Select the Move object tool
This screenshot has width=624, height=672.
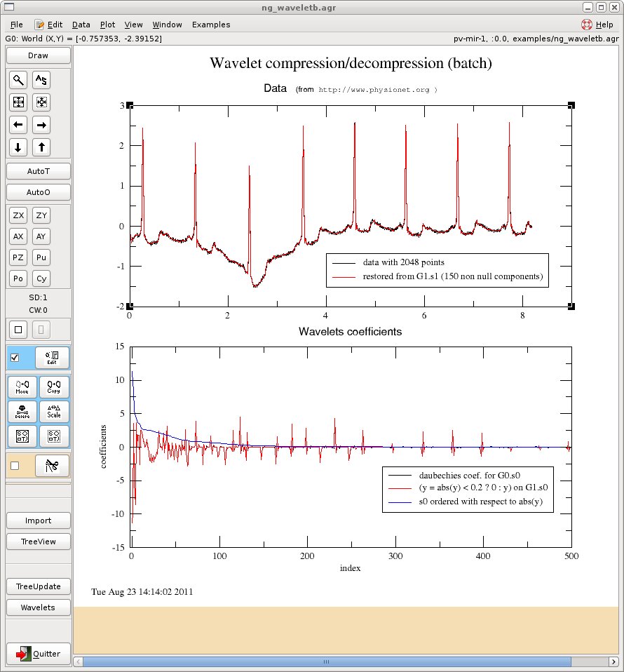[x=21, y=387]
